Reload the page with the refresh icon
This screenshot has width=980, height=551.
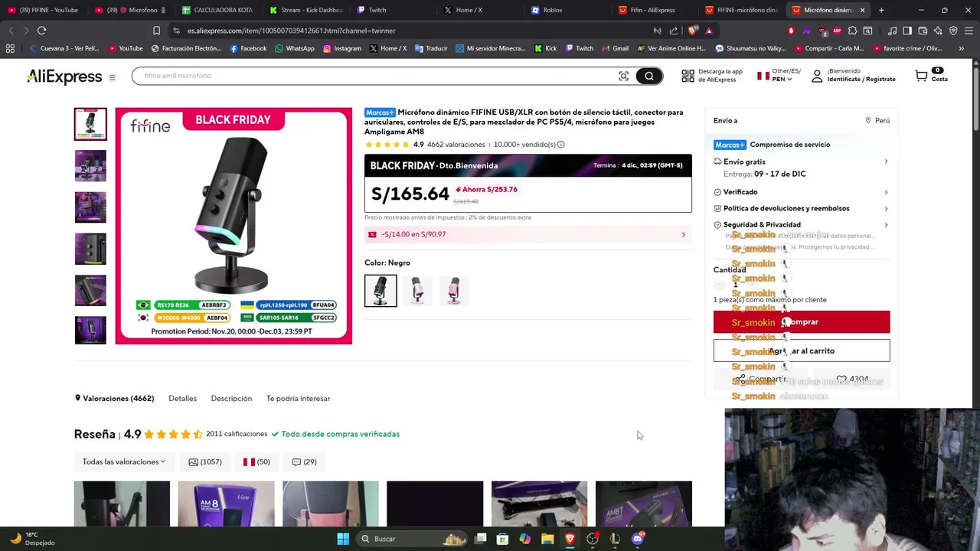point(41,31)
